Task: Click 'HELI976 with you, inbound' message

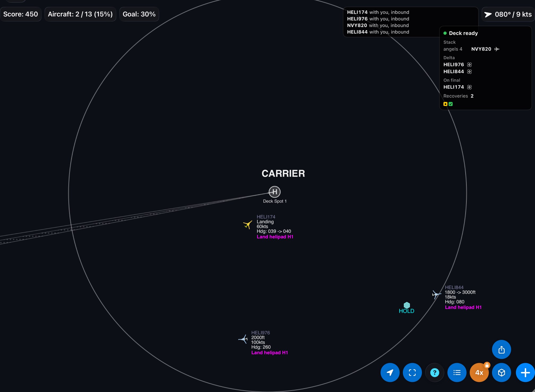Action: 378,19
